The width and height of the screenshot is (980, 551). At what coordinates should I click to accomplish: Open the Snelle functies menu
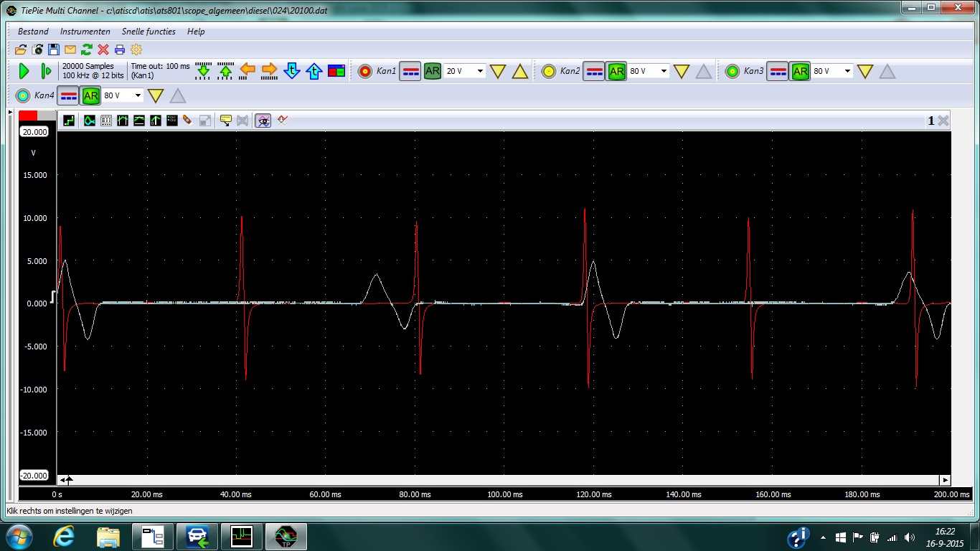pyautogui.click(x=147, y=32)
